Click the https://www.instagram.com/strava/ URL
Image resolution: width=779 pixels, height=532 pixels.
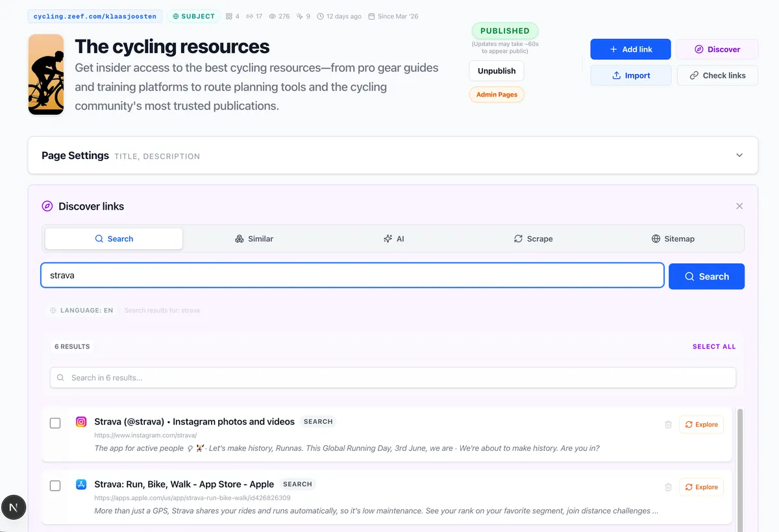click(x=145, y=435)
